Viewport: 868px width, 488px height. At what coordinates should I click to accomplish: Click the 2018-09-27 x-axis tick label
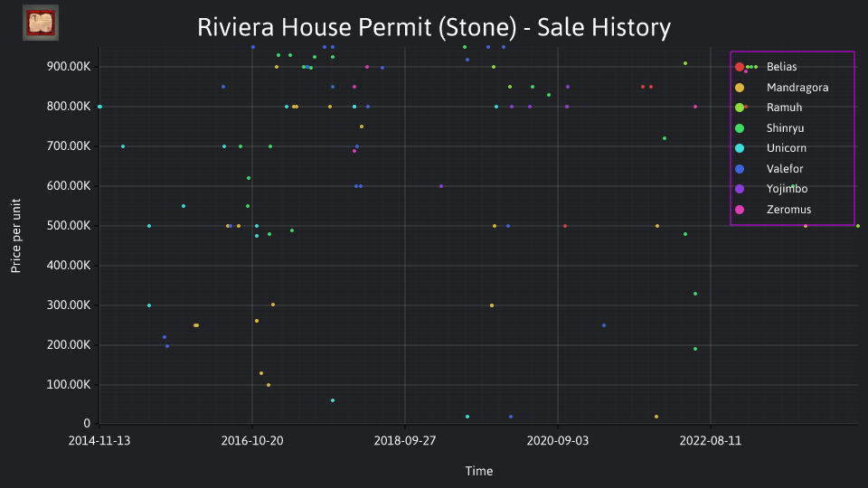405,441
